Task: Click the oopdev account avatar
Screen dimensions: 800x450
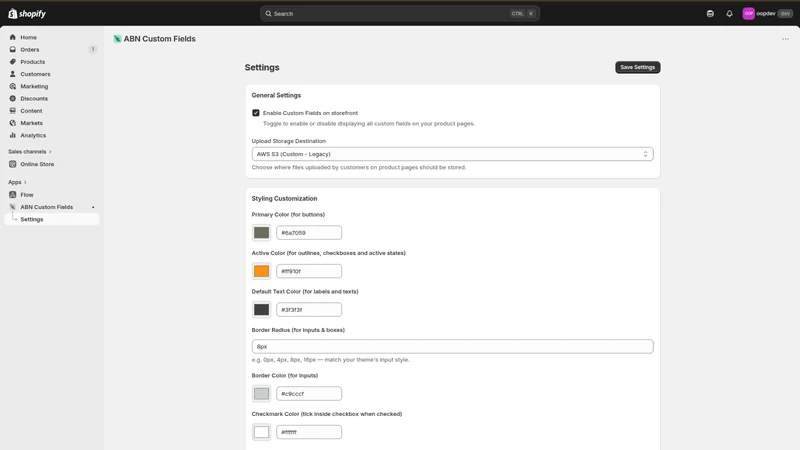Action: 748,14
